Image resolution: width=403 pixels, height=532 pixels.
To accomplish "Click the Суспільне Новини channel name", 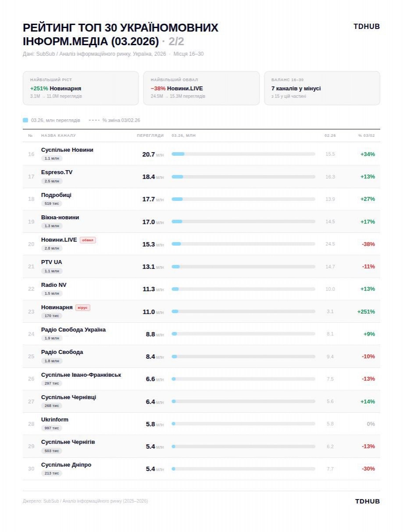I will click(67, 150).
